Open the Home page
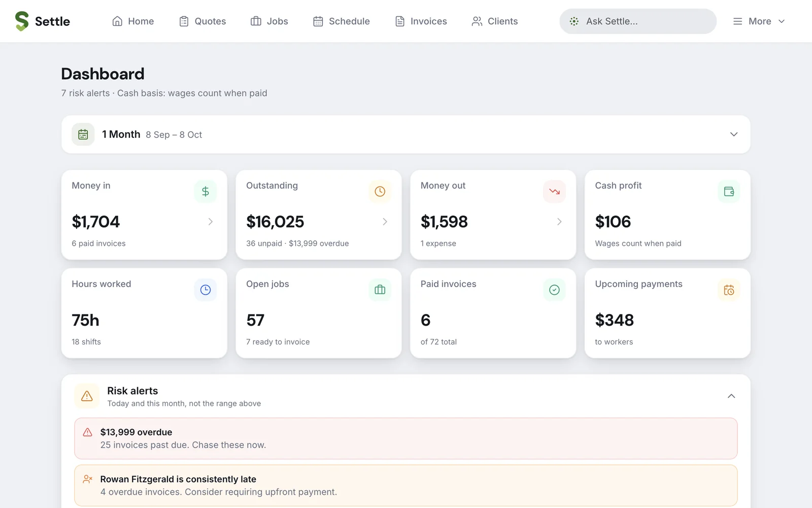Image resolution: width=812 pixels, height=508 pixels. tap(133, 21)
